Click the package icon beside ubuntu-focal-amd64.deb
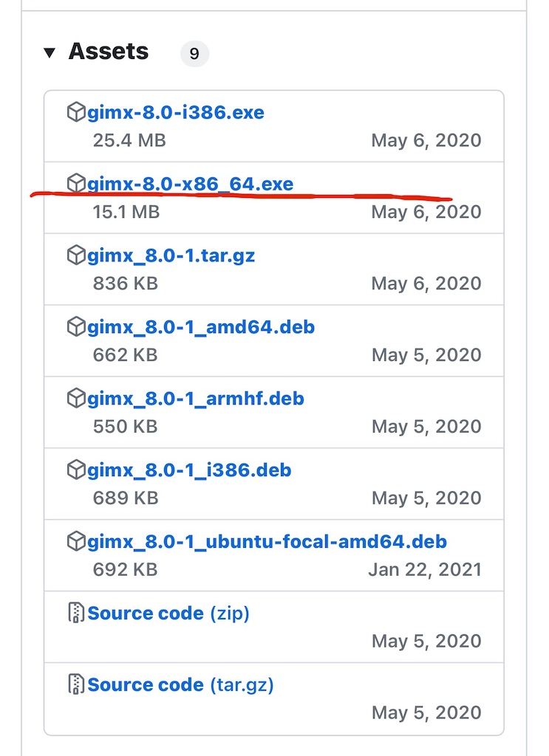Viewport: 549px width, 756px height. pos(76,542)
